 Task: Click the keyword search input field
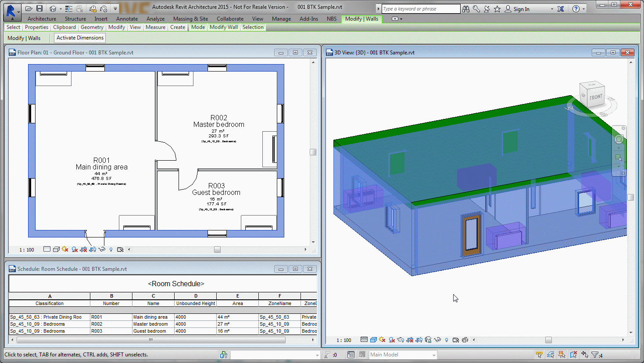pyautogui.click(x=421, y=9)
